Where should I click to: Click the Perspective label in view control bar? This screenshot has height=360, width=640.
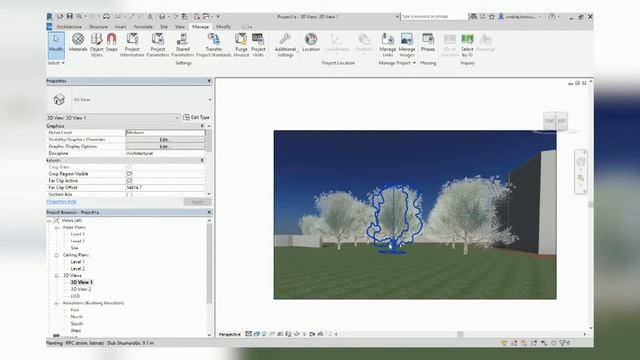pyautogui.click(x=230, y=334)
